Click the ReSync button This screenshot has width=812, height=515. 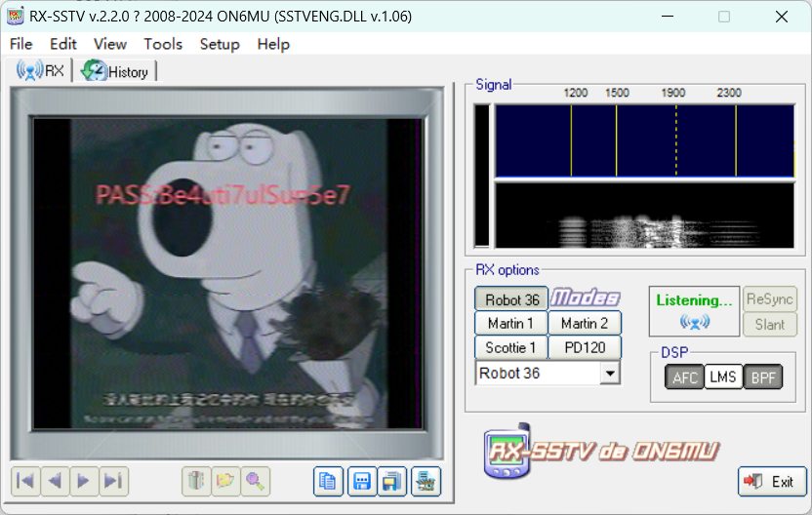[x=769, y=299]
